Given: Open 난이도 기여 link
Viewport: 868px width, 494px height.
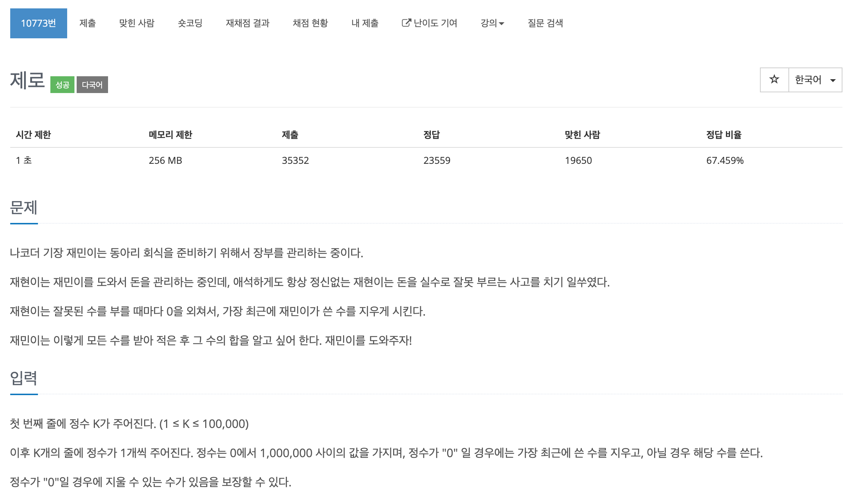Looking at the screenshot, I should (x=429, y=23).
